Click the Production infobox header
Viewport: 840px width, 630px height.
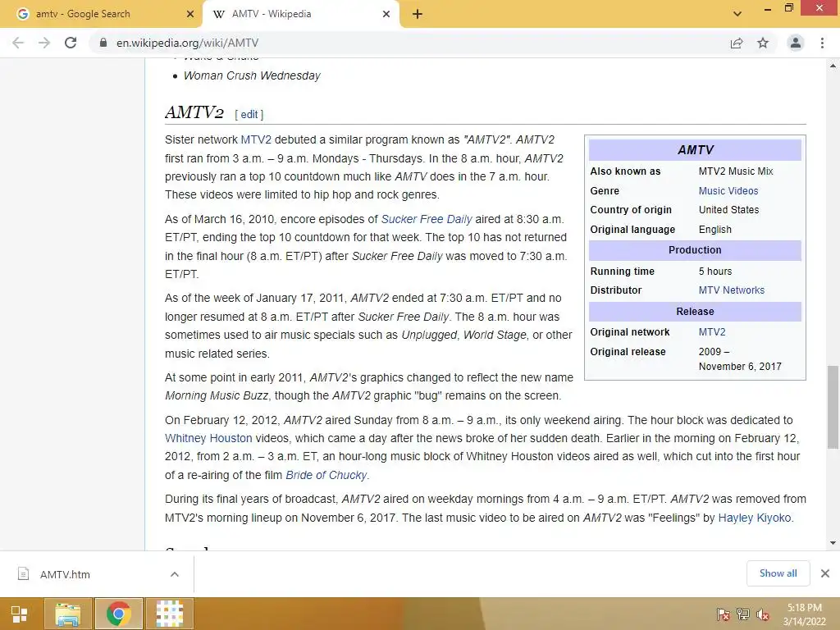[695, 250]
